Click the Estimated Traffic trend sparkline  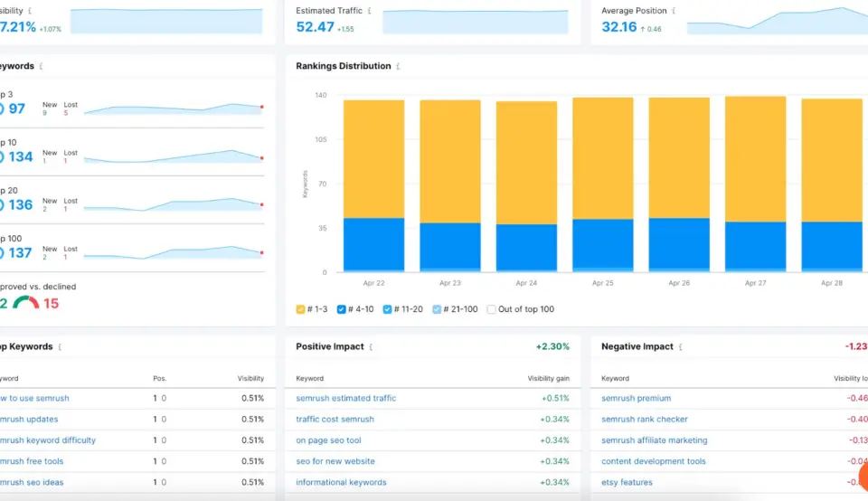point(476,22)
